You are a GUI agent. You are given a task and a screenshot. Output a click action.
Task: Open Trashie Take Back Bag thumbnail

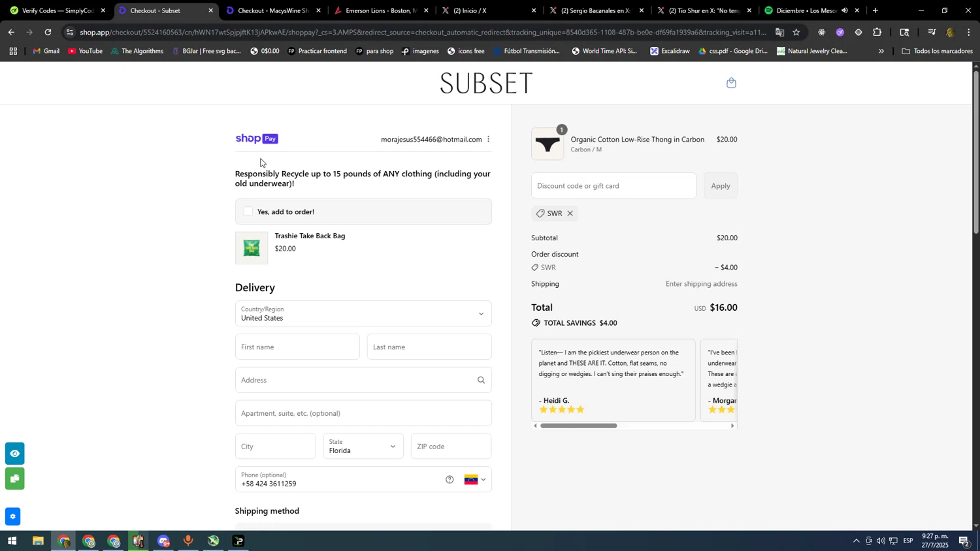tap(252, 248)
